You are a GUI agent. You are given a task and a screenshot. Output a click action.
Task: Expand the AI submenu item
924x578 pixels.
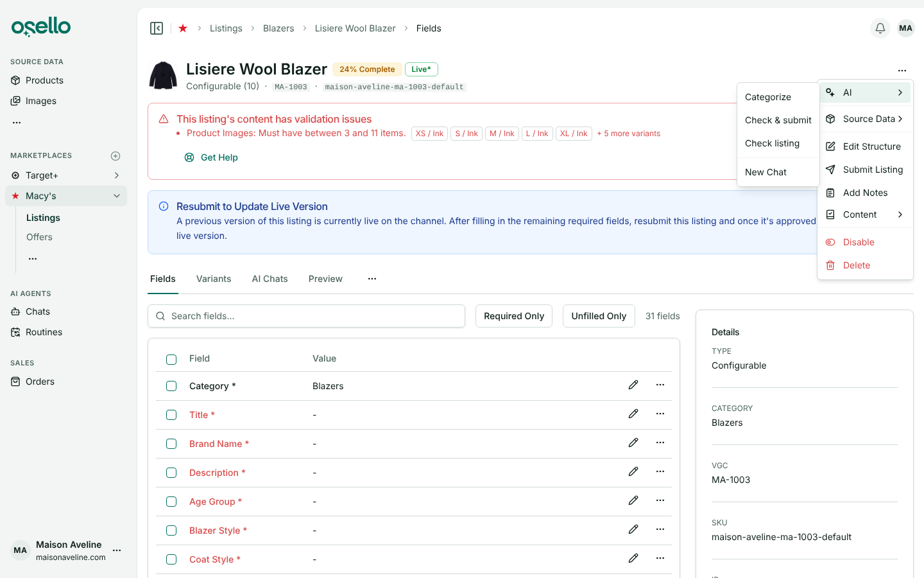(x=865, y=92)
